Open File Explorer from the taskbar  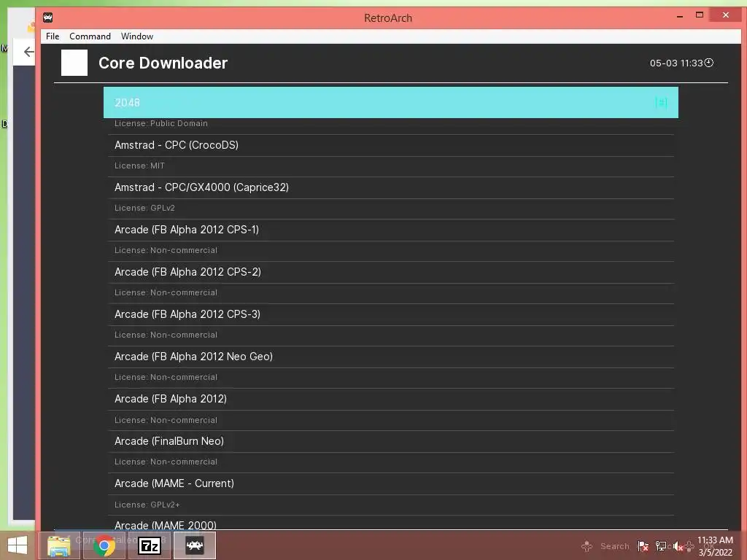[x=59, y=545]
